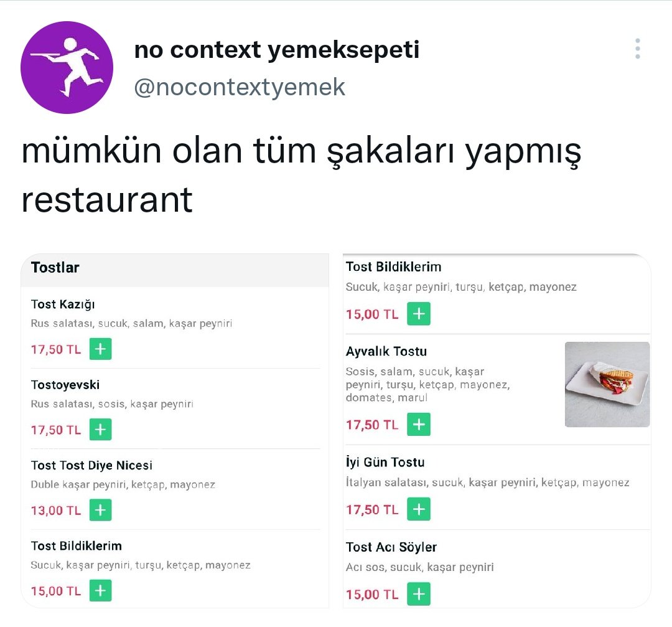Click the no context yemeksepeti display name
672x627 pixels.
coord(276,50)
